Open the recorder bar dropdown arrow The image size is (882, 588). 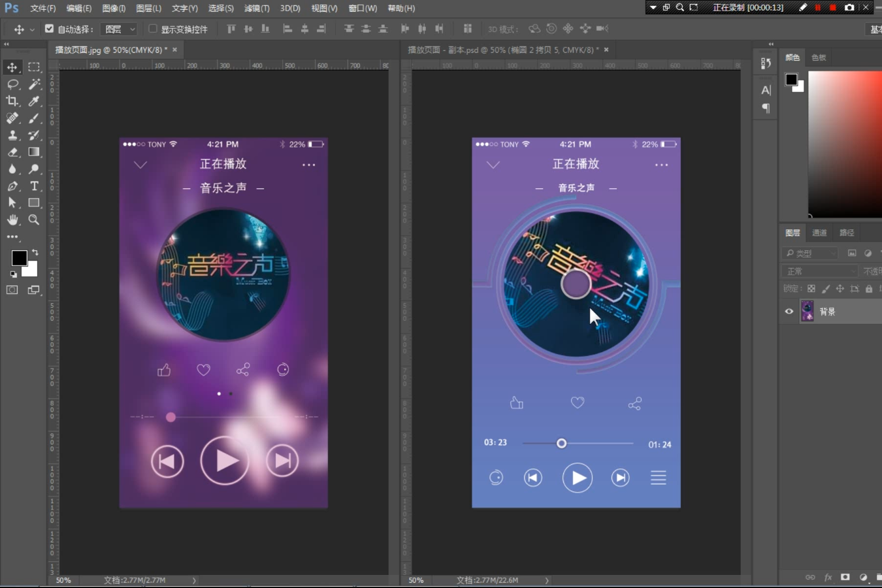point(653,8)
